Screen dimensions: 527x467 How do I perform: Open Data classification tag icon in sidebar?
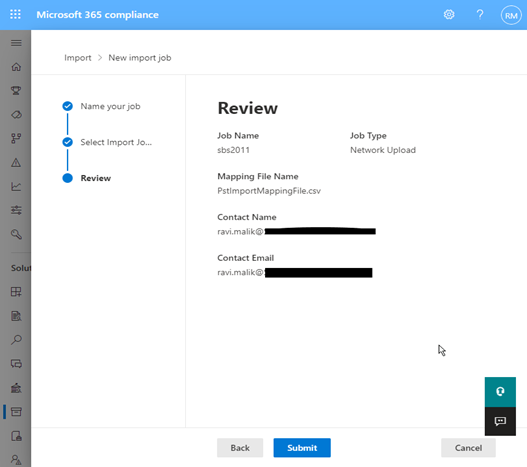pos(16,115)
